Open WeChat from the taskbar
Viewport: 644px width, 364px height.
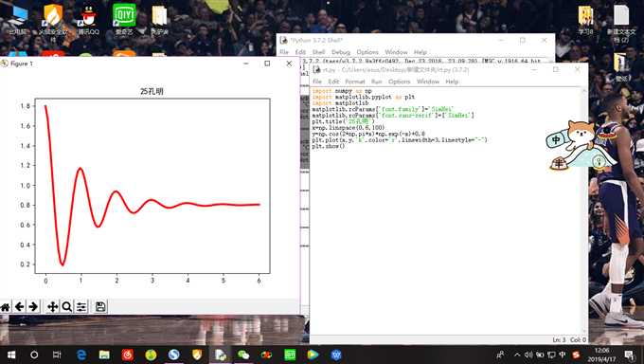click(x=243, y=355)
